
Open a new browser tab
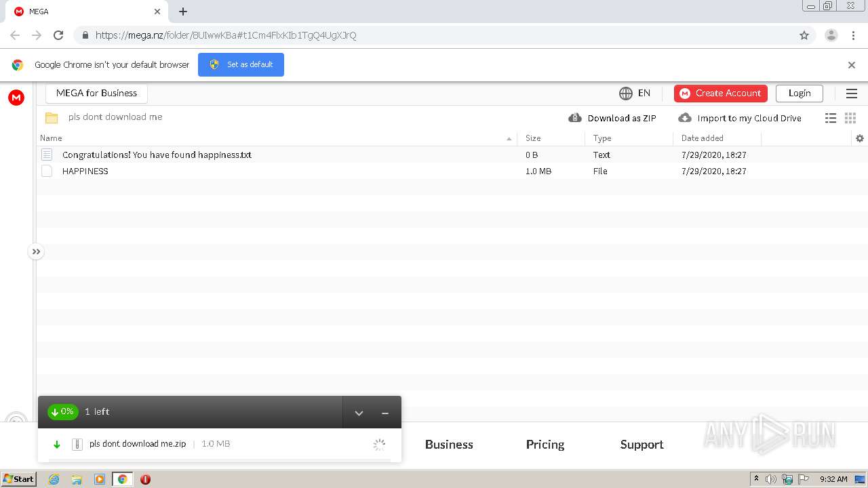183,12
